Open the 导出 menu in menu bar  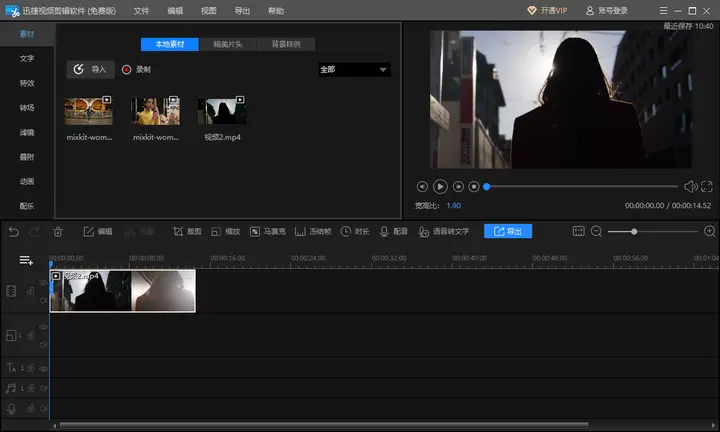click(242, 11)
